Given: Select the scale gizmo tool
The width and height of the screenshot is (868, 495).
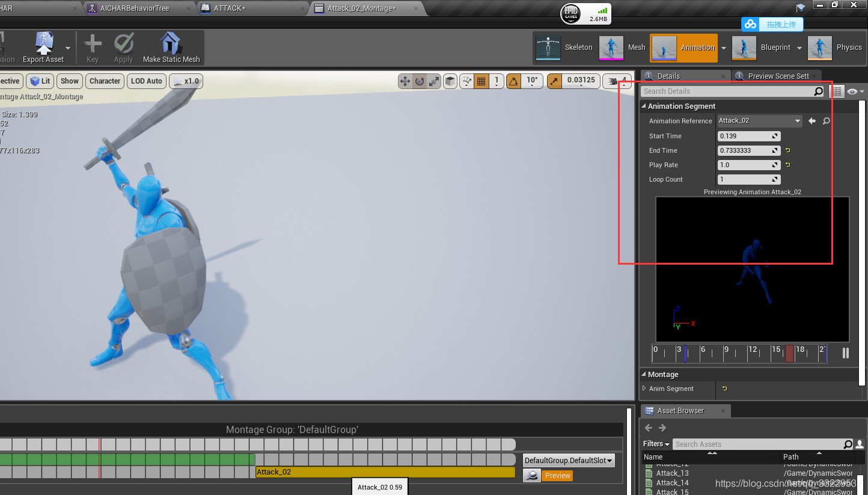Looking at the screenshot, I should coord(434,81).
